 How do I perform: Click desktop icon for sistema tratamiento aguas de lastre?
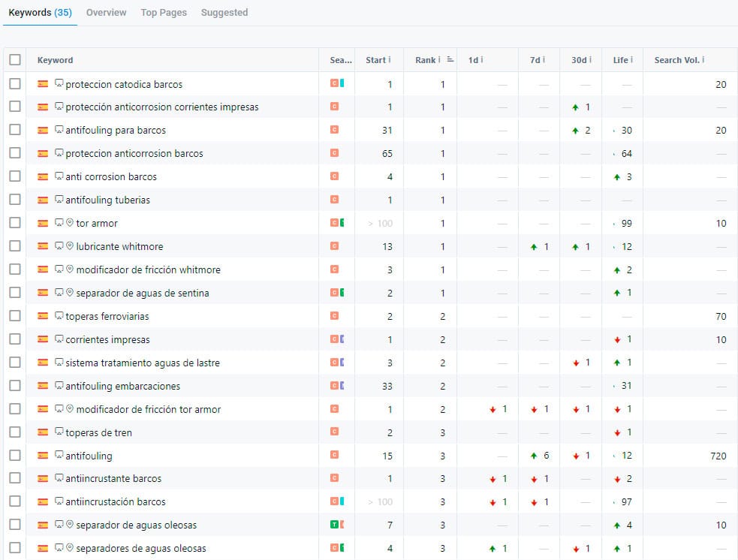pos(59,362)
